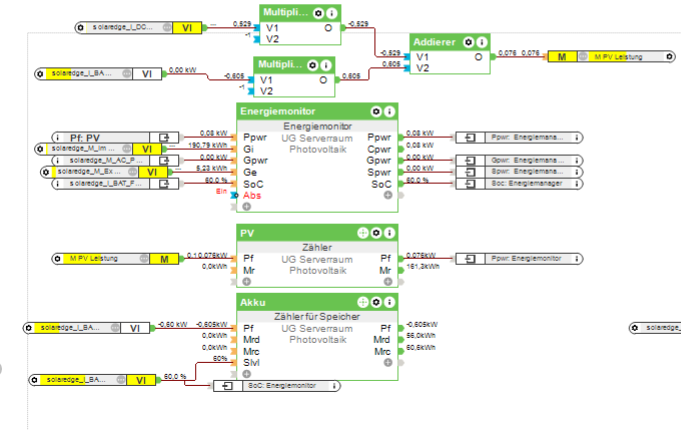Select the solaredge_I_BAT_F connector
The height and width of the screenshot is (430, 681).
(115, 184)
